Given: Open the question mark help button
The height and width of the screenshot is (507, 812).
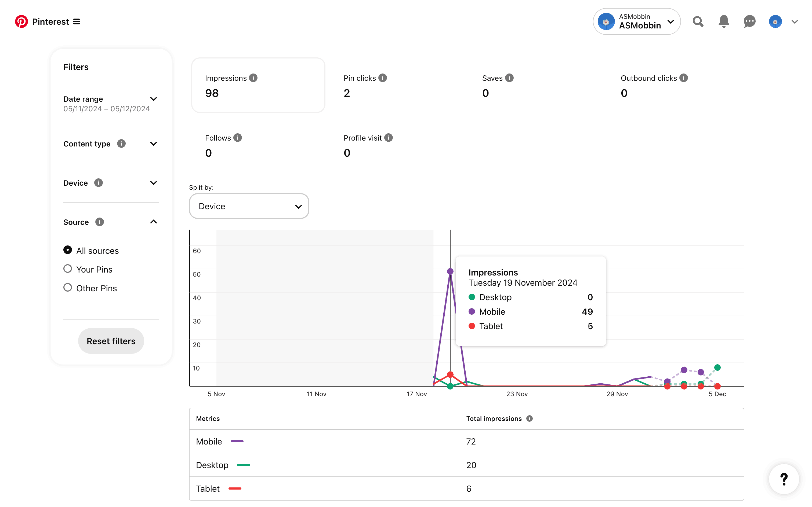Looking at the screenshot, I should [784, 479].
